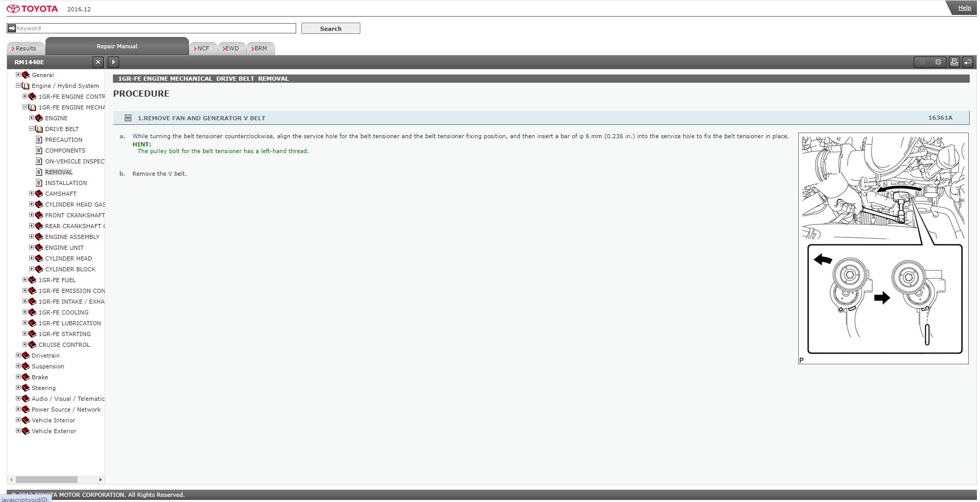
Task: Click the return/back arrow icon
Action: [968, 62]
